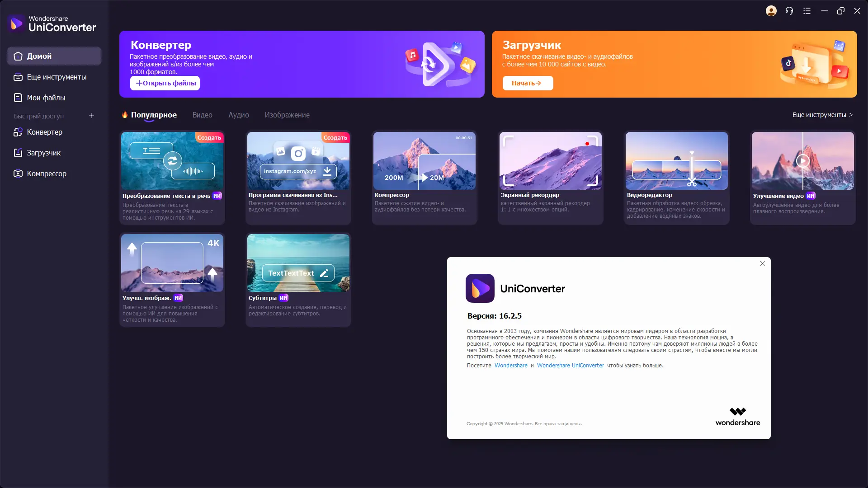Open Конвертер from the quick access sidebar
Viewport: 868px width, 488px height.
[x=44, y=132]
